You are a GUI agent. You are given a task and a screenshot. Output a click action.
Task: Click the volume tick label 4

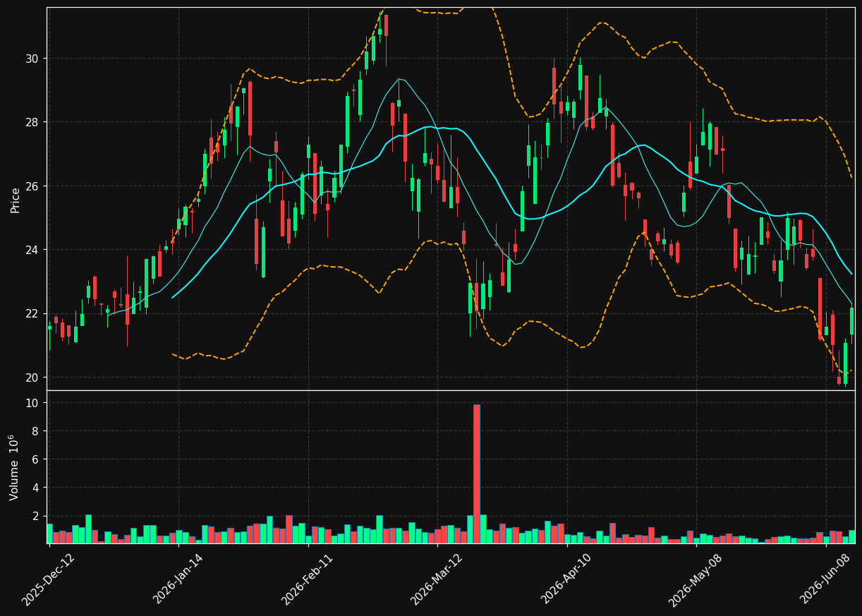tap(37, 488)
